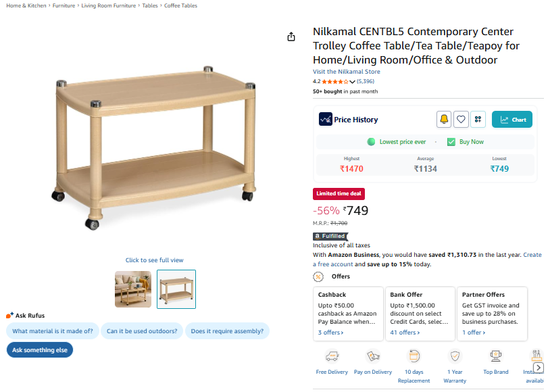Ask Rufus 'Can it be used outdoors?'
Viewport: 548px width, 392px height.
[x=142, y=331]
